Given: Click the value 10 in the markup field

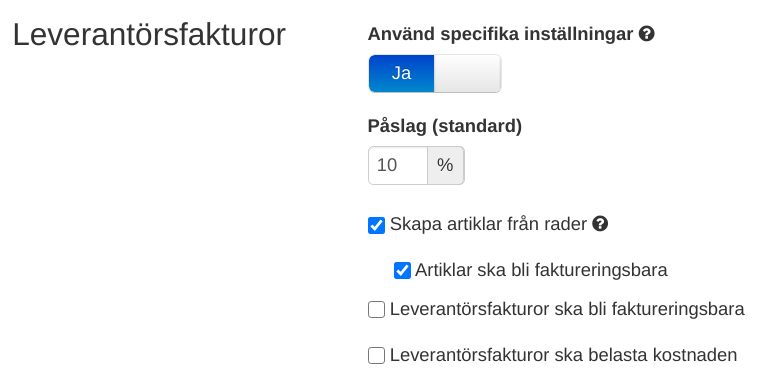Looking at the screenshot, I should (x=387, y=165).
